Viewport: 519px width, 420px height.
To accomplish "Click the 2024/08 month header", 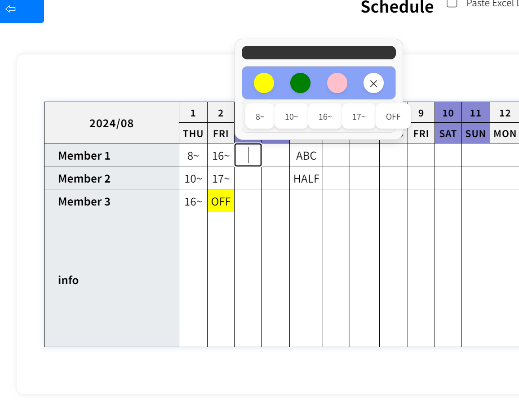I will point(111,123).
